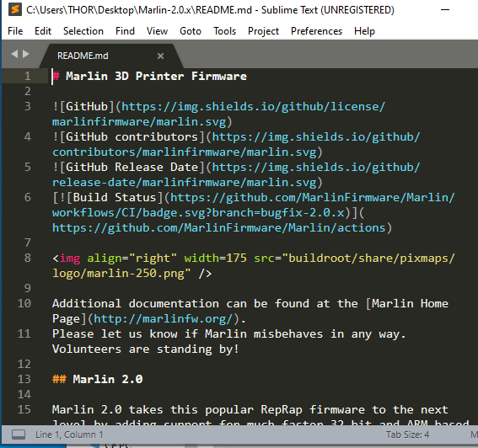478x448 pixels.
Task: Open the Help menu
Action: click(x=364, y=31)
